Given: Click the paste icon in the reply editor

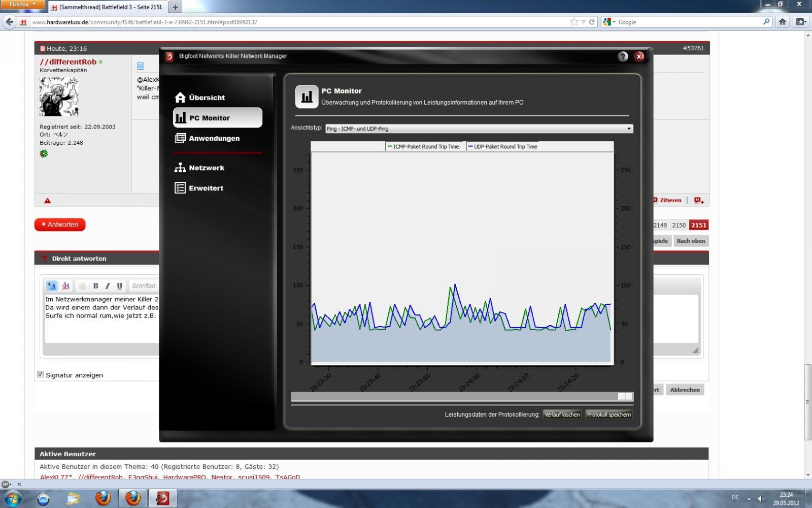Looking at the screenshot, I should coord(82,286).
